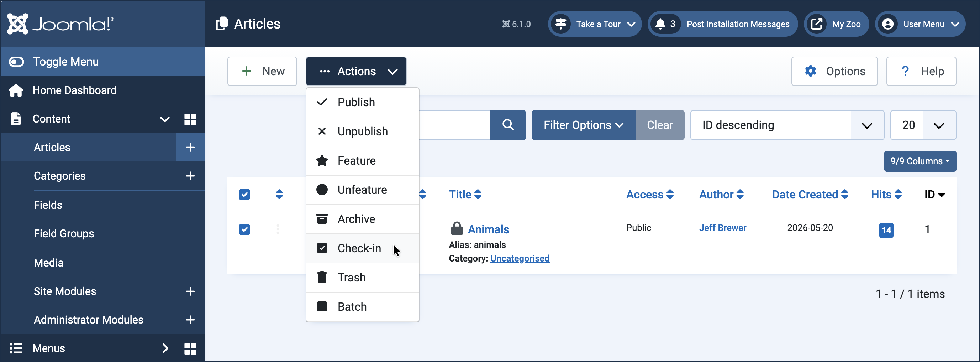Choose Check-in from Actions menu
980x362 pixels.
[x=363, y=248]
